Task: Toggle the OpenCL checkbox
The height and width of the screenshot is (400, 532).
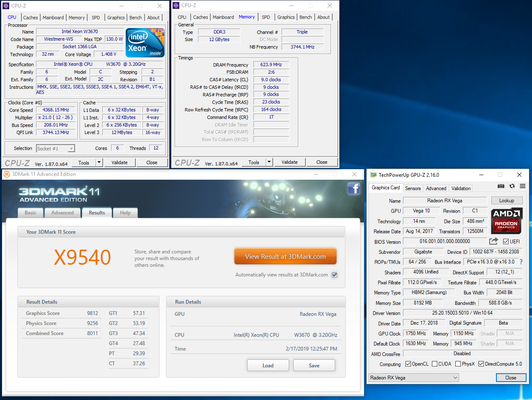Action: point(408,364)
